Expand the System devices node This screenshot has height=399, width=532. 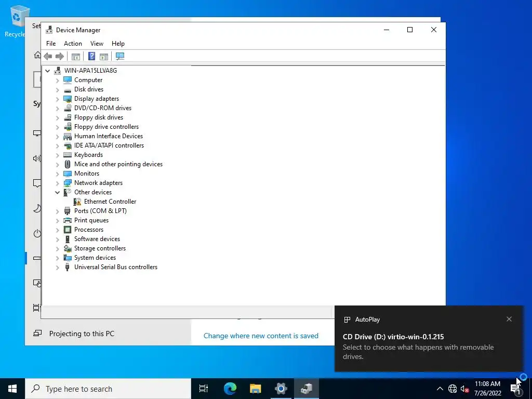point(57,258)
